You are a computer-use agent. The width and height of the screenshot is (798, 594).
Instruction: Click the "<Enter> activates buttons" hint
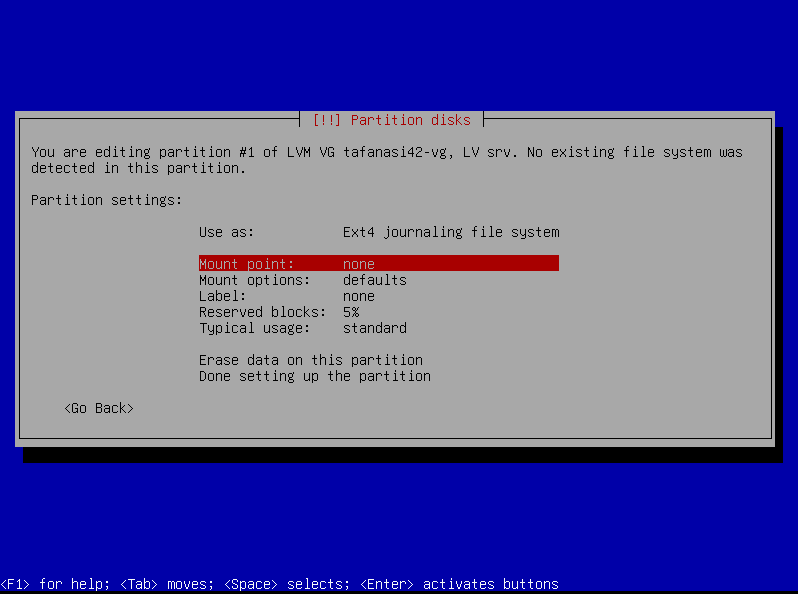458,584
